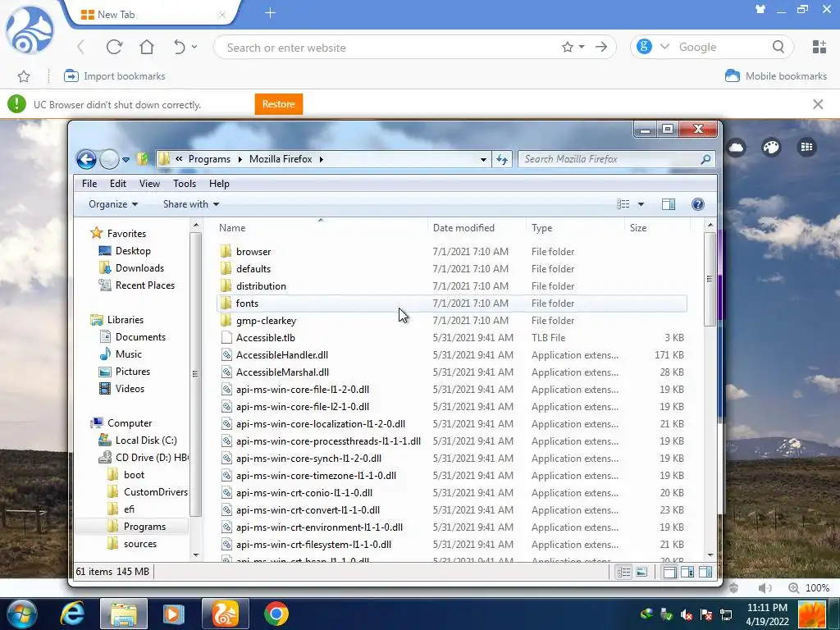840x630 pixels.
Task: Open Windows Media Player from taskbar
Action: pos(174,614)
